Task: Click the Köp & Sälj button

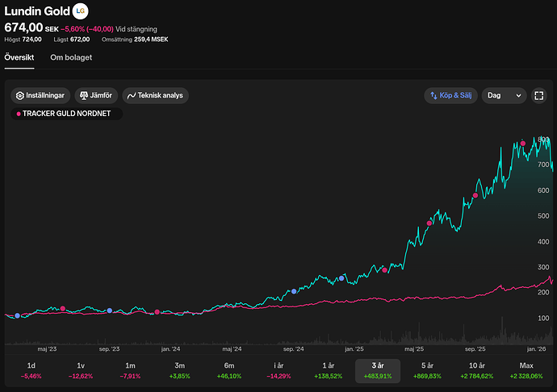Action: [x=450, y=95]
